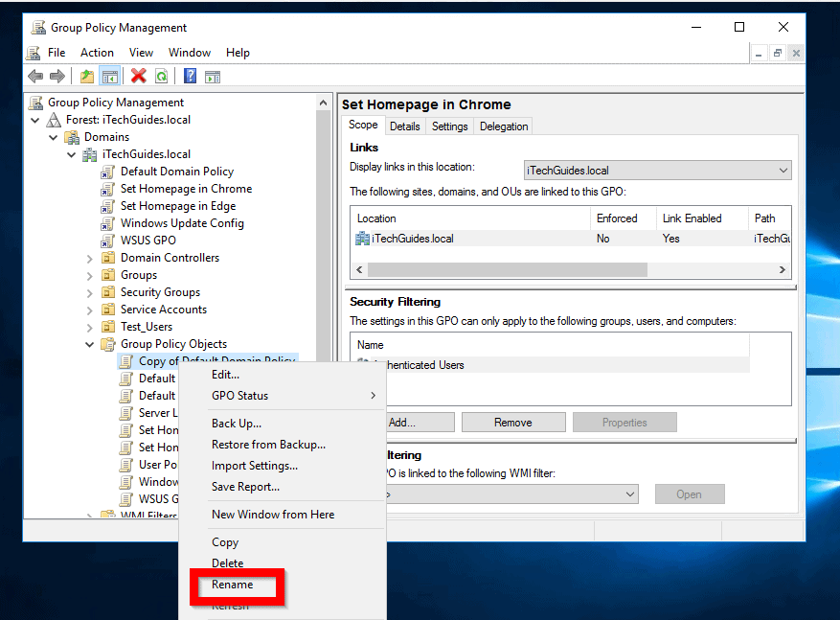Select the Default Domain Policy GPO icon
Viewport: 840px width, 620px height.
click(107, 172)
